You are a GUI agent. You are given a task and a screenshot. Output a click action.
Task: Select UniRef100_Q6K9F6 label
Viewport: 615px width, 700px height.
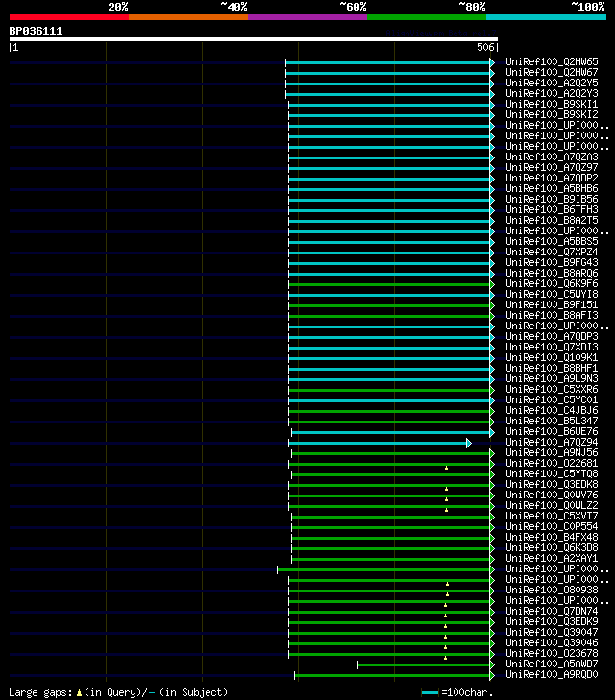552,284
